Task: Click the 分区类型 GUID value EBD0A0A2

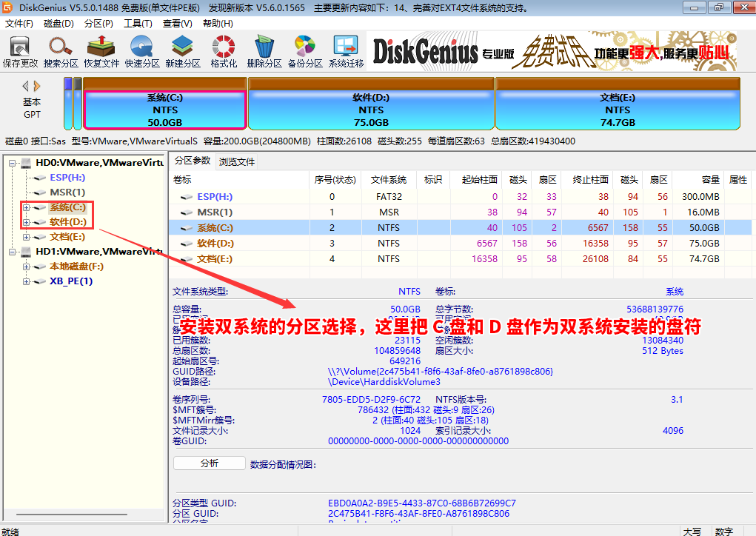Action: 422,503
